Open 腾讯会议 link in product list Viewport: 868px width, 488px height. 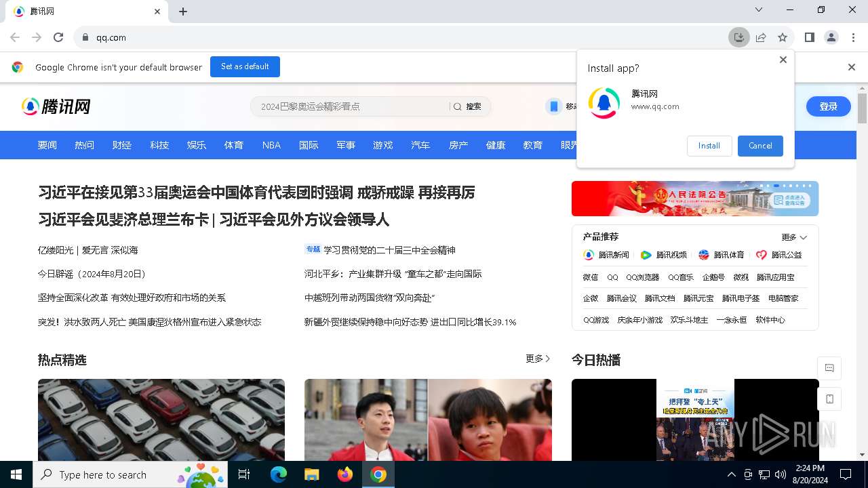[622, 298]
